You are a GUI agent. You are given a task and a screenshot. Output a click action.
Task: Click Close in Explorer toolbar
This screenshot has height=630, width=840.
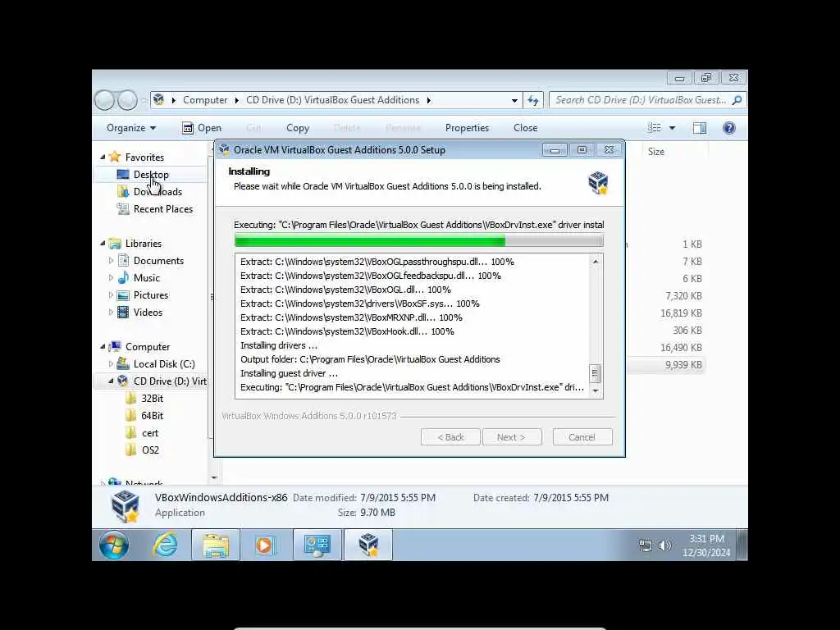click(x=526, y=127)
